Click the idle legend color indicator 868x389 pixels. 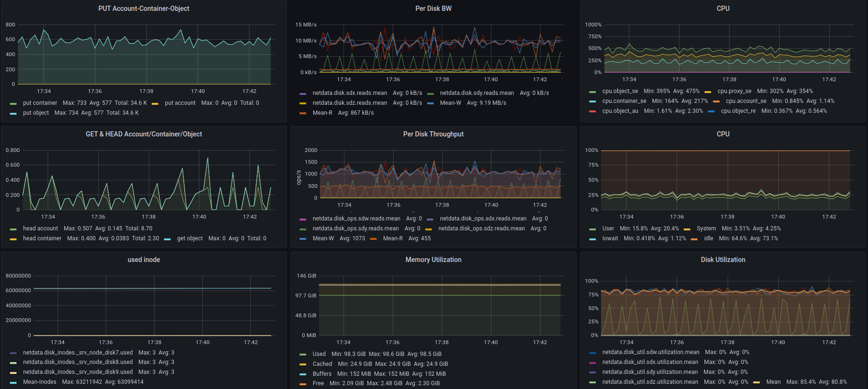coord(694,239)
